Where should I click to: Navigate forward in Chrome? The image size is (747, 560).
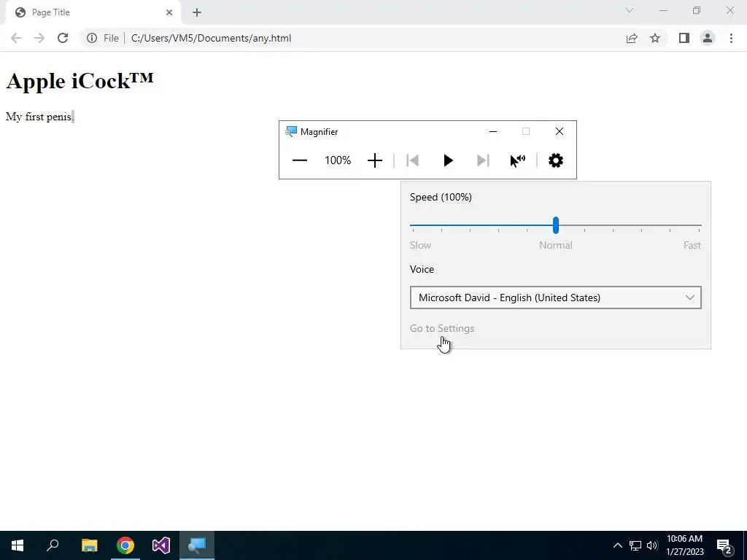tap(39, 38)
